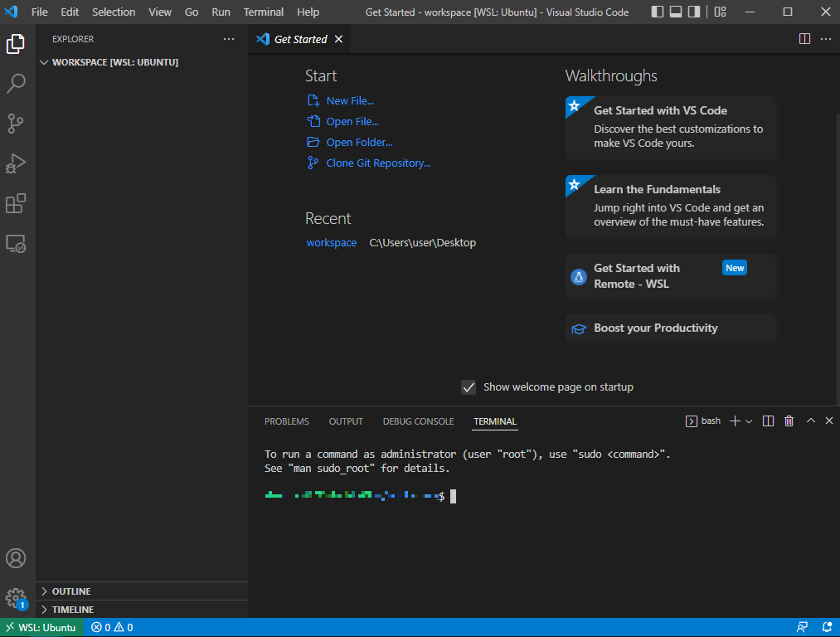Open the feedback icon in status bar
Image resolution: width=840 pixels, height=637 pixels.
(801, 627)
